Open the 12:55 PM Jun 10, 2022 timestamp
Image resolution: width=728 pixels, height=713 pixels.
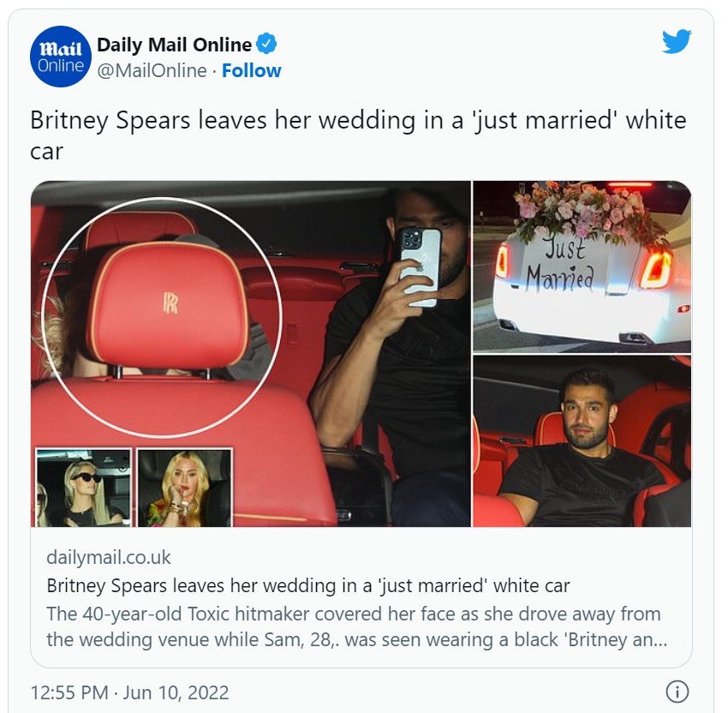pos(129,692)
